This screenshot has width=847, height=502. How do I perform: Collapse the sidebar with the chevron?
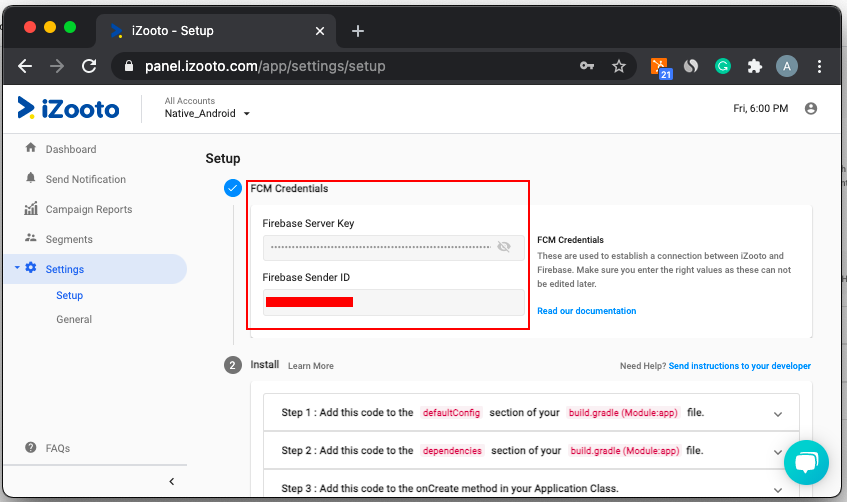tap(171, 481)
